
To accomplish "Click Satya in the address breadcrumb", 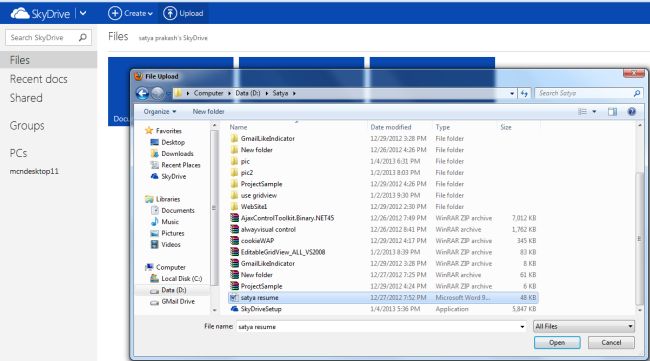I will point(280,93).
